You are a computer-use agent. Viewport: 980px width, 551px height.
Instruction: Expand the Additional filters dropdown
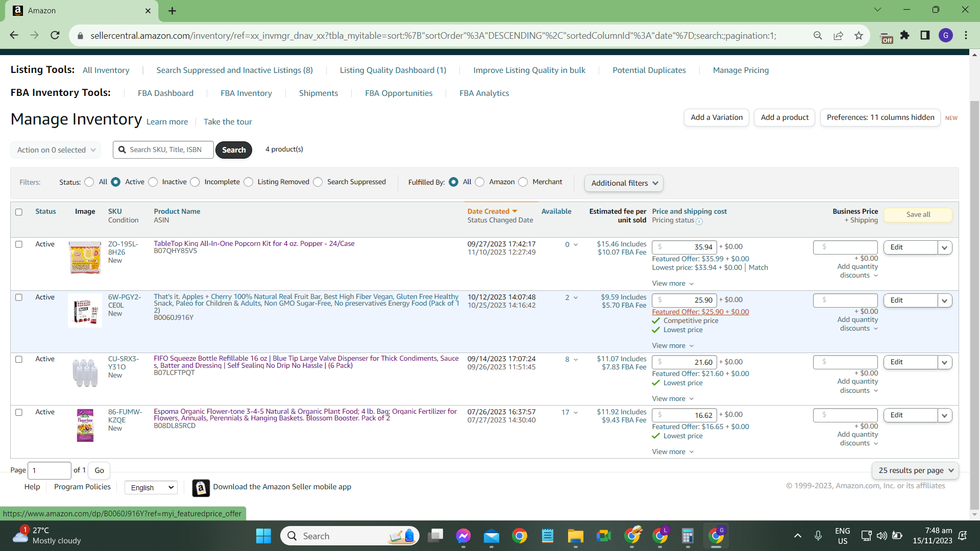point(624,183)
